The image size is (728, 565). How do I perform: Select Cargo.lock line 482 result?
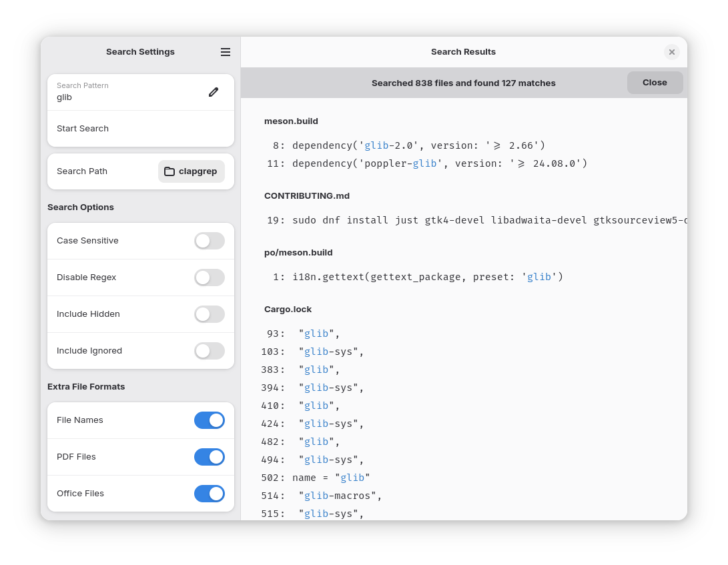pyautogui.click(x=300, y=442)
